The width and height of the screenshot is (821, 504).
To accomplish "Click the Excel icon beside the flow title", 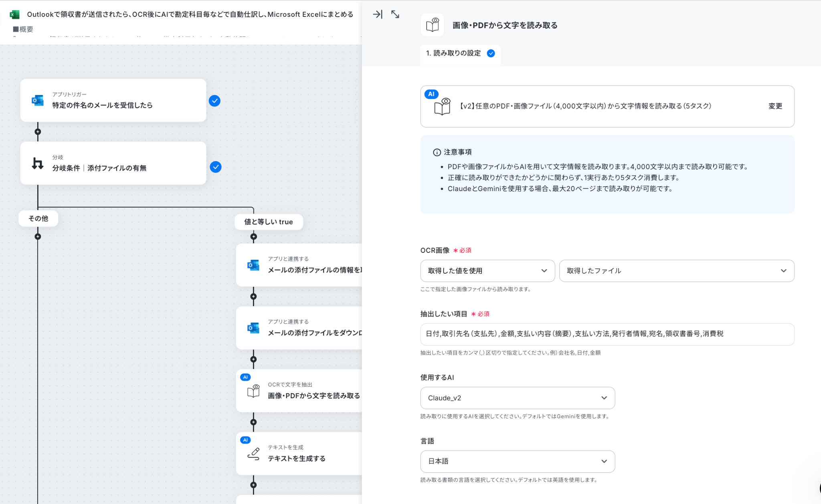I will [x=15, y=14].
